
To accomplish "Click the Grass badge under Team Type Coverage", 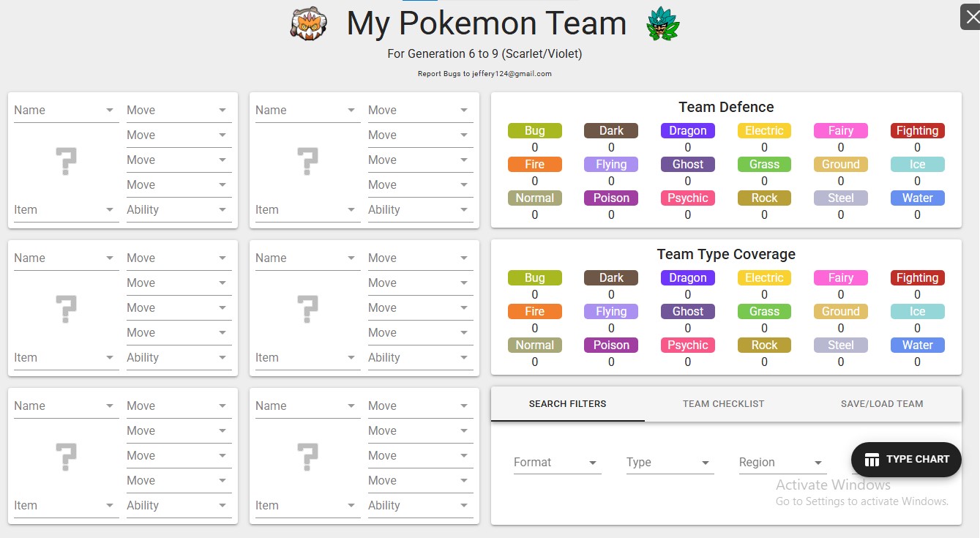I will click(x=765, y=312).
